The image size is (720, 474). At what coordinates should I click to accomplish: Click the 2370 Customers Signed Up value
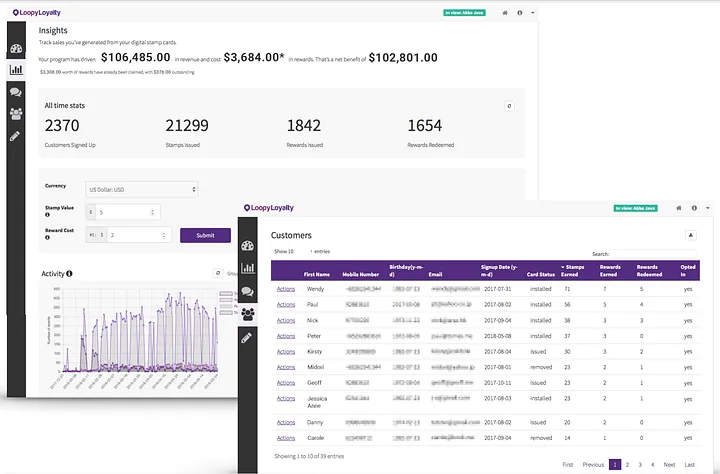[x=62, y=125]
